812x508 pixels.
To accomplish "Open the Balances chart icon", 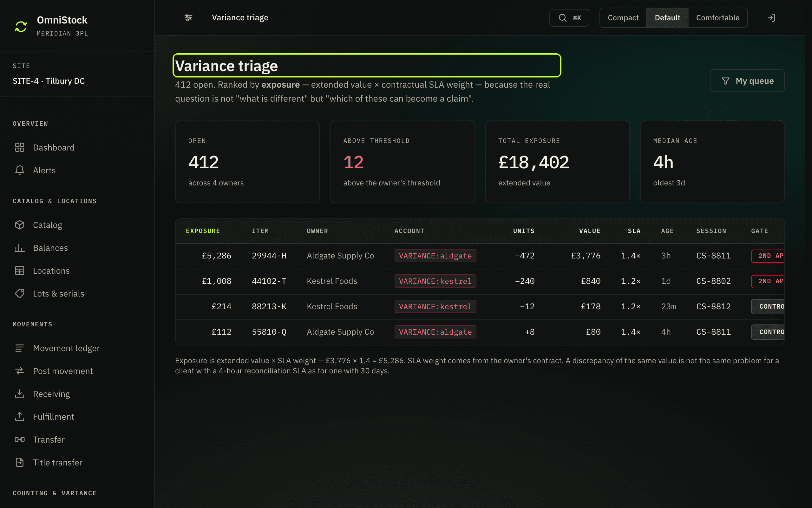I will 20,248.
